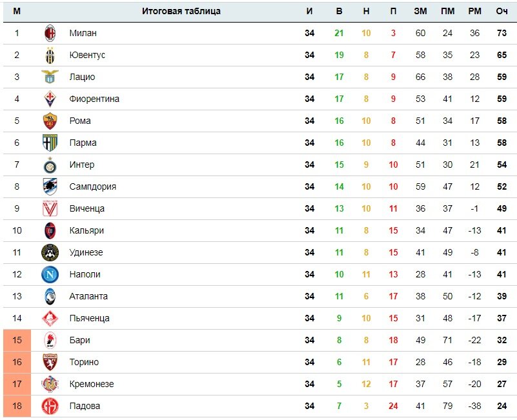Screen dimensions: 517x420
Task: Click the orange position 15 cell
Action: click(17, 340)
